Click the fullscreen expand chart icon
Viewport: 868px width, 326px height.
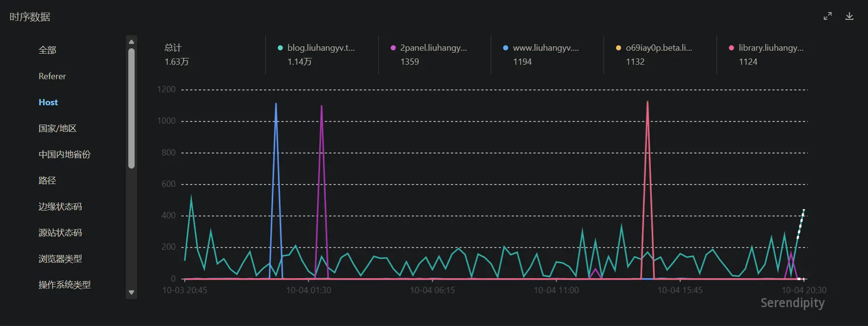coord(827,16)
